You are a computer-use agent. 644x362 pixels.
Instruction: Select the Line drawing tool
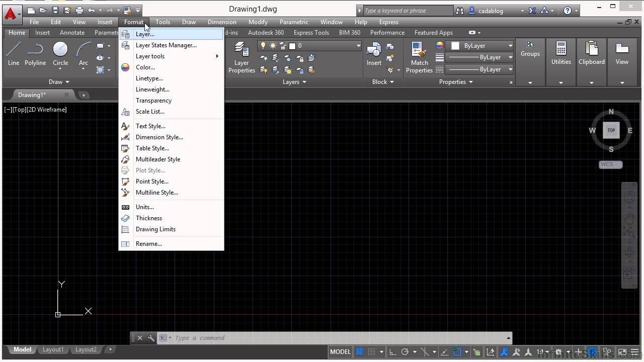(14, 53)
